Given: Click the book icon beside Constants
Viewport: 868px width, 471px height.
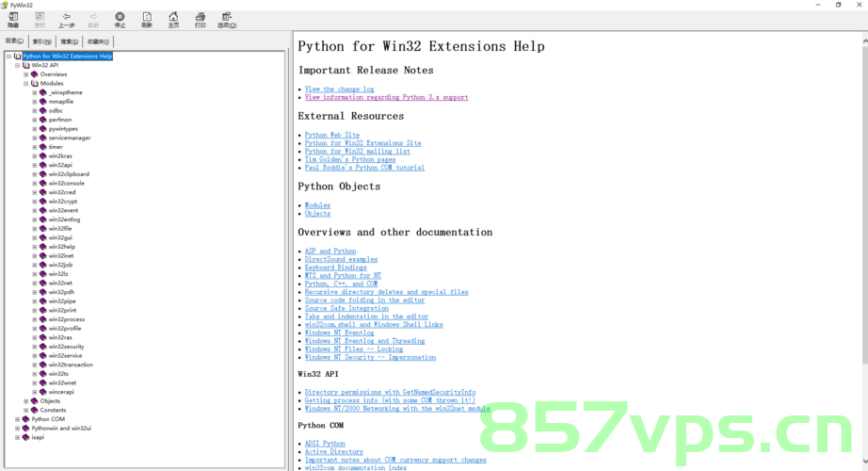Looking at the screenshot, I should [x=34, y=410].
